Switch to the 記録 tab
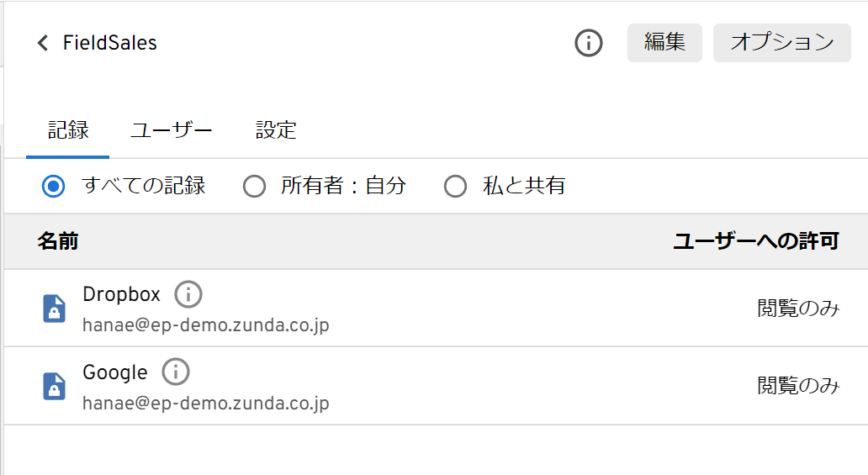 tap(68, 130)
